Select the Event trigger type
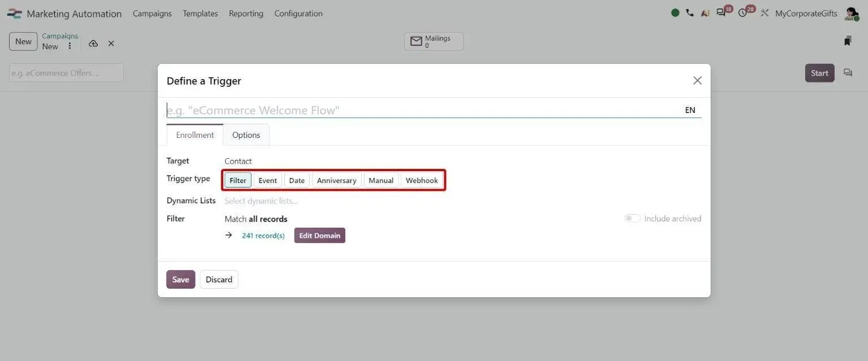 point(268,180)
